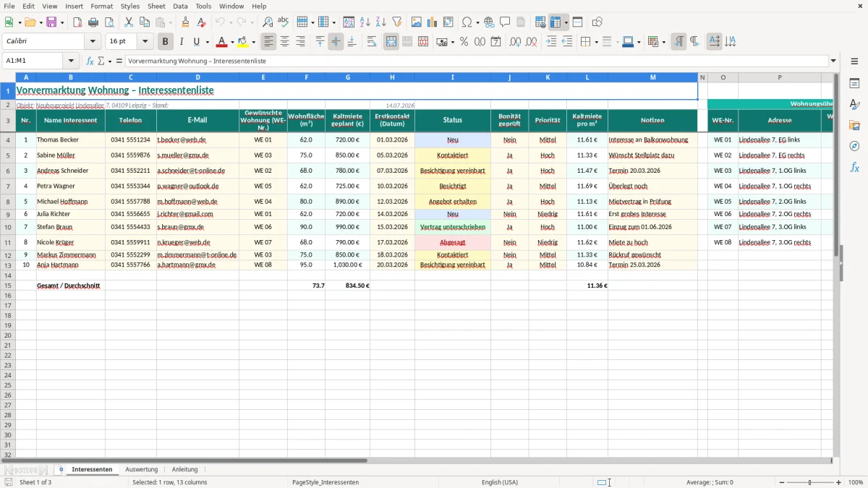Switch to the Anleitung sheet tab

(184, 470)
